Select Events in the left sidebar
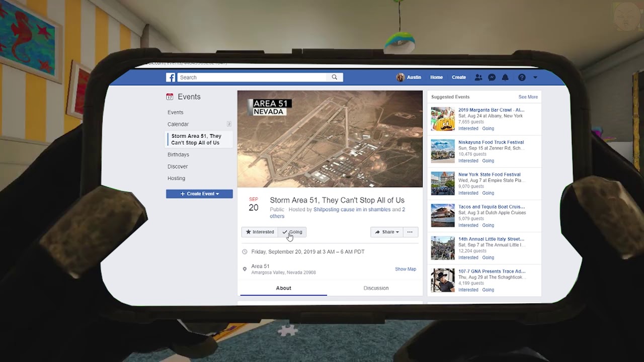Screen dimensions: 644x362 click(x=176, y=112)
